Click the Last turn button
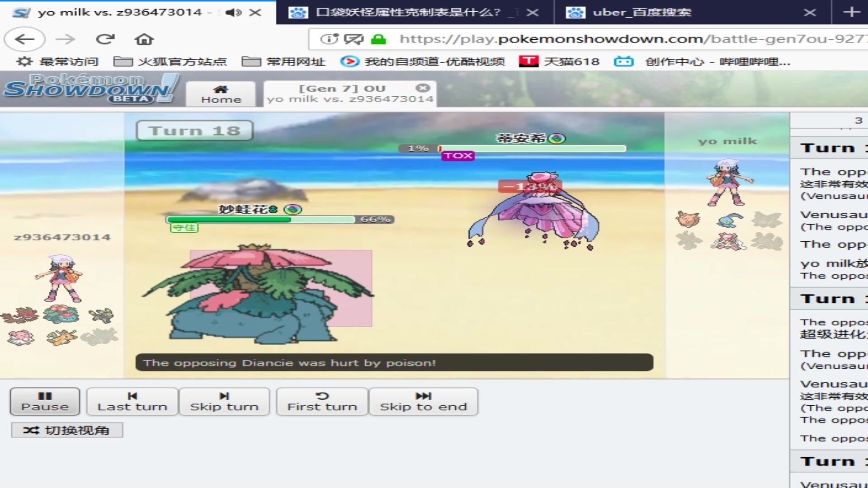868x488 pixels. pos(132,401)
